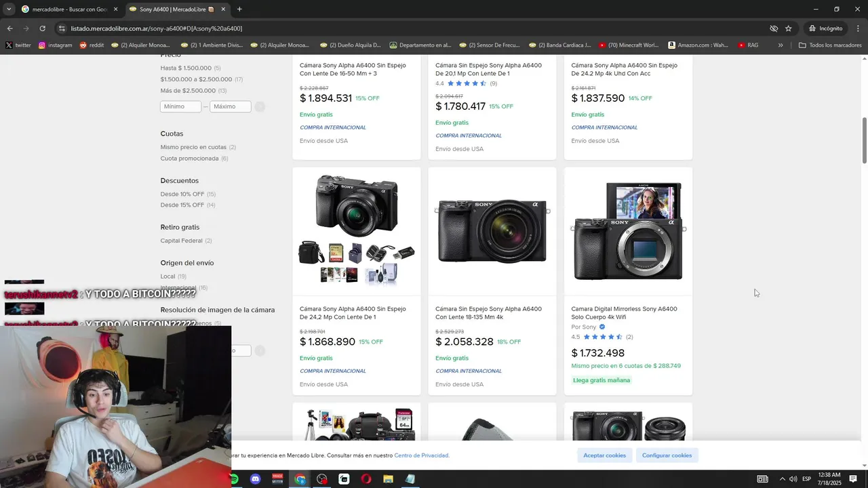868x488 pixels.
Task: Open the twitter bookmark
Action: (18, 45)
